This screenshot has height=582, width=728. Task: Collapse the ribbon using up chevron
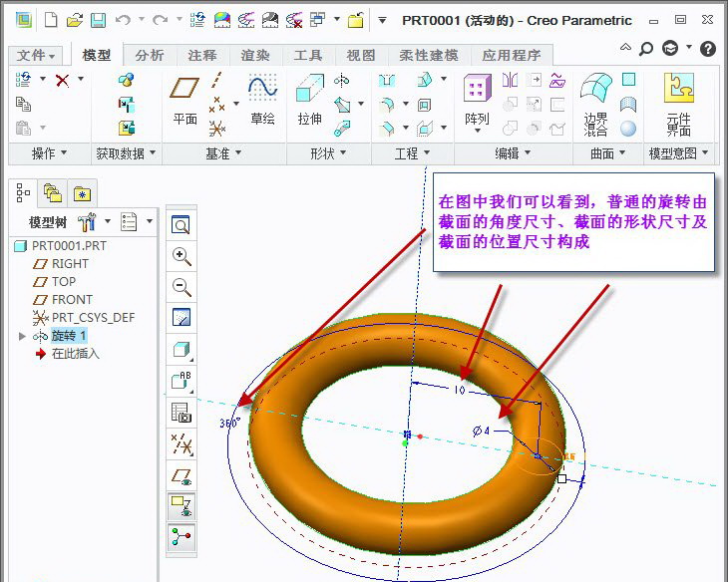click(625, 48)
